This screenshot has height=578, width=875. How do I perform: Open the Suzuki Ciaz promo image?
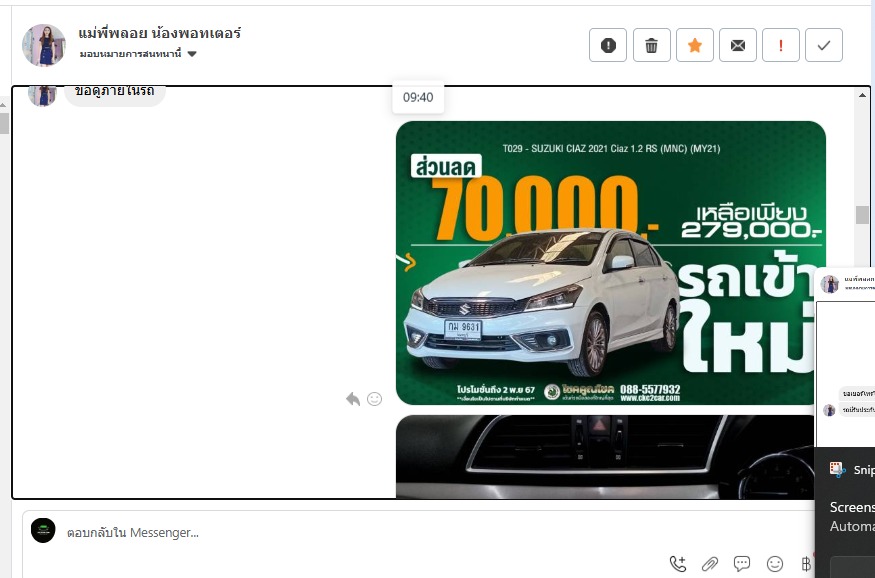610,262
